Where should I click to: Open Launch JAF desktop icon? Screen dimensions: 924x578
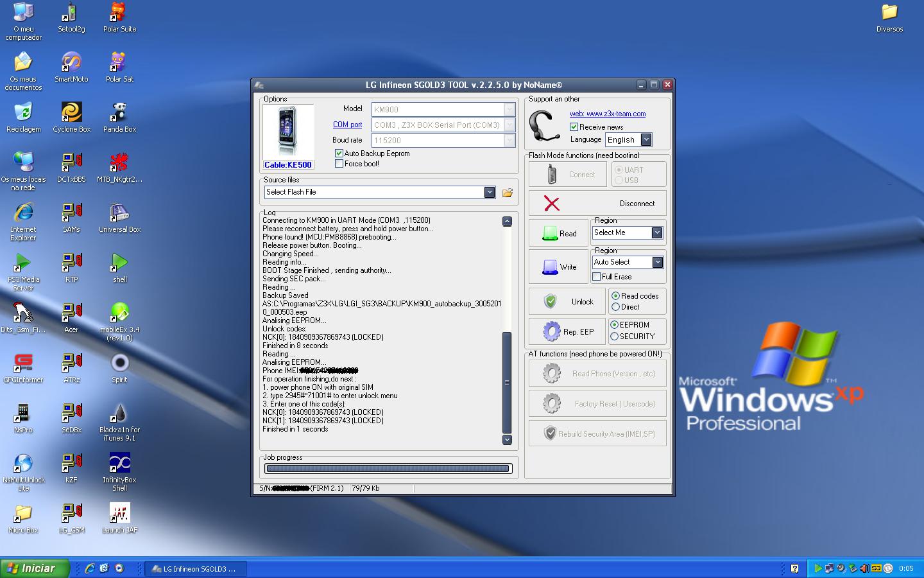(119, 518)
